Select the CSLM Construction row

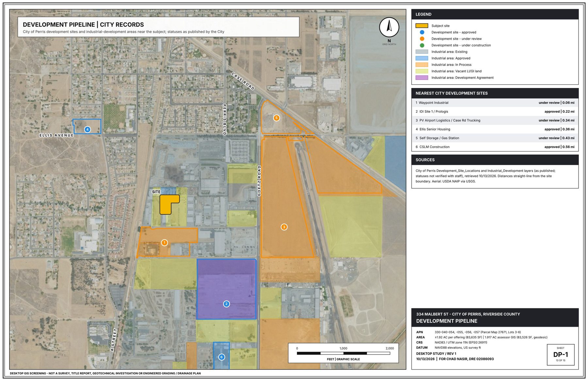(x=495, y=147)
